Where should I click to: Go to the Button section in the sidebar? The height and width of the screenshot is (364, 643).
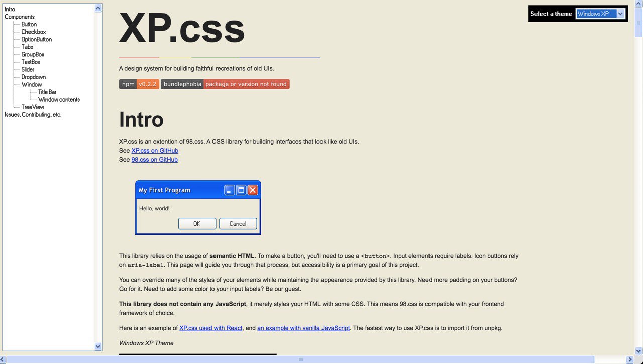pos(29,24)
